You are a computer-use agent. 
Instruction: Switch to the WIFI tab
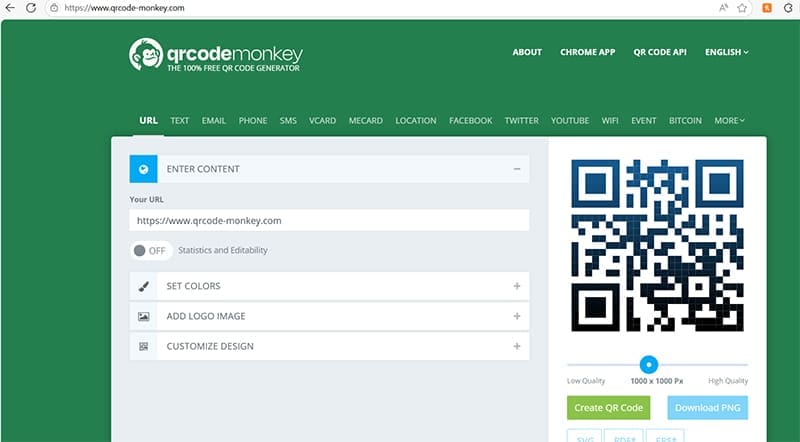coord(610,121)
